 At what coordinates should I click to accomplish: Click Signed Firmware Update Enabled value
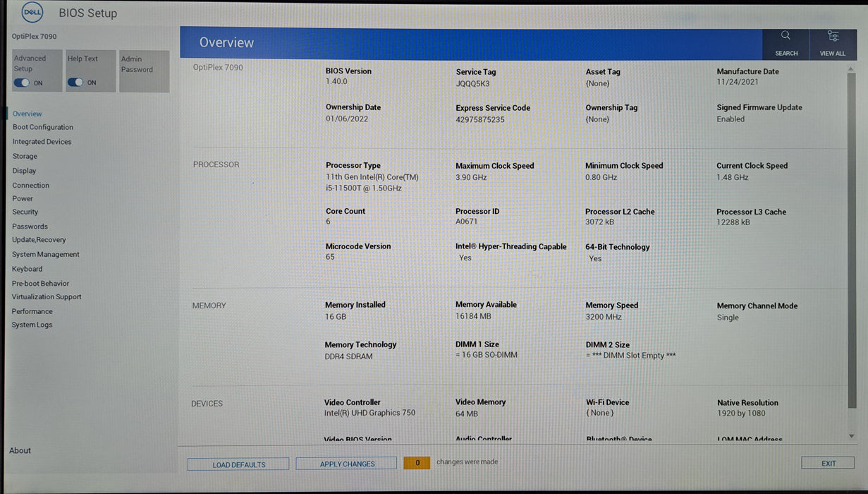pos(731,119)
